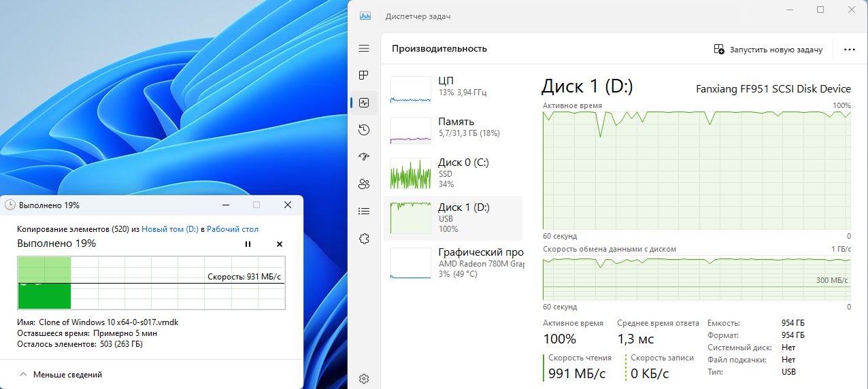Click the average response time 1,3 мс
This screenshot has height=389, width=868.
click(x=635, y=339)
